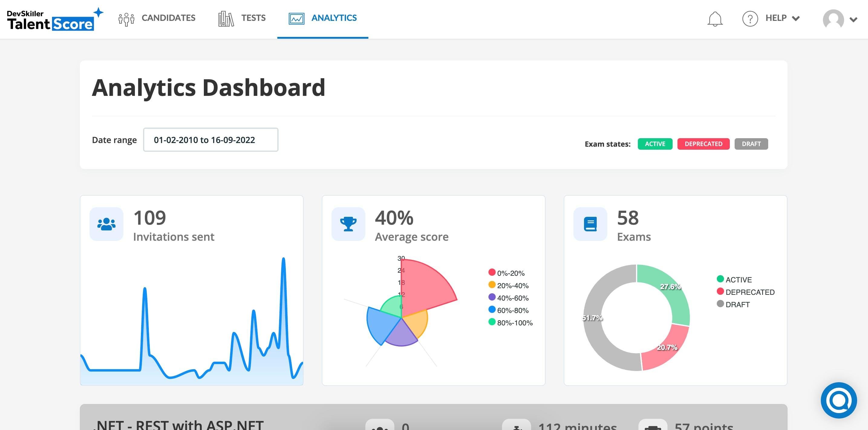The width and height of the screenshot is (868, 430).
Task: Toggle the DRAFT exam state filter
Action: (751, 144)
